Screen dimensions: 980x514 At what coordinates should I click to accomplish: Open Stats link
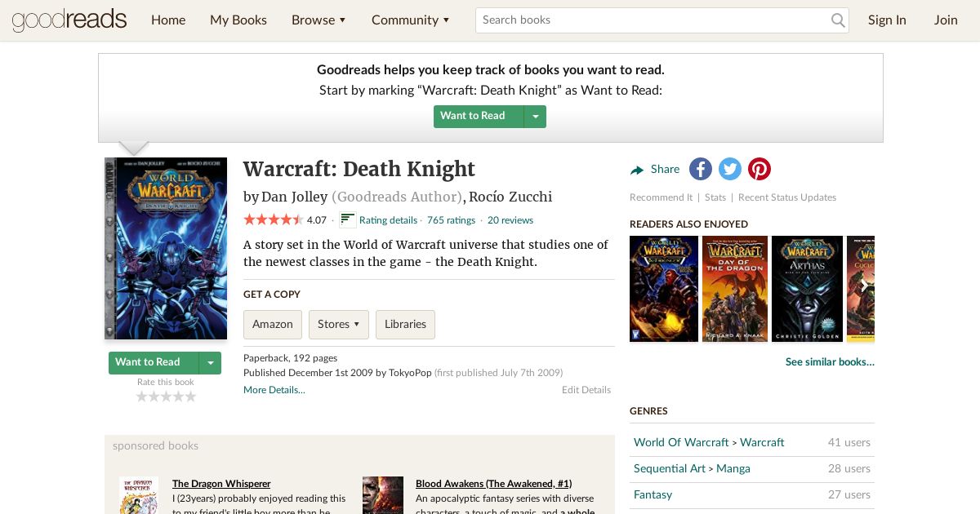coord(715,197)
